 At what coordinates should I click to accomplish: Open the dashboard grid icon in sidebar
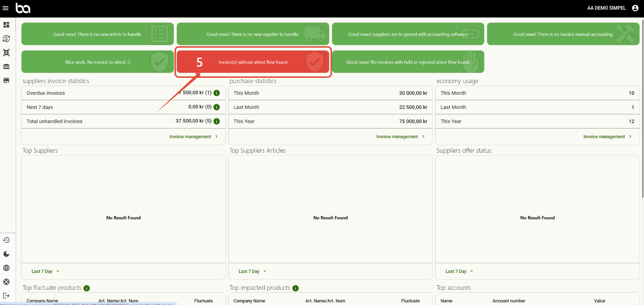pos(6,25)
